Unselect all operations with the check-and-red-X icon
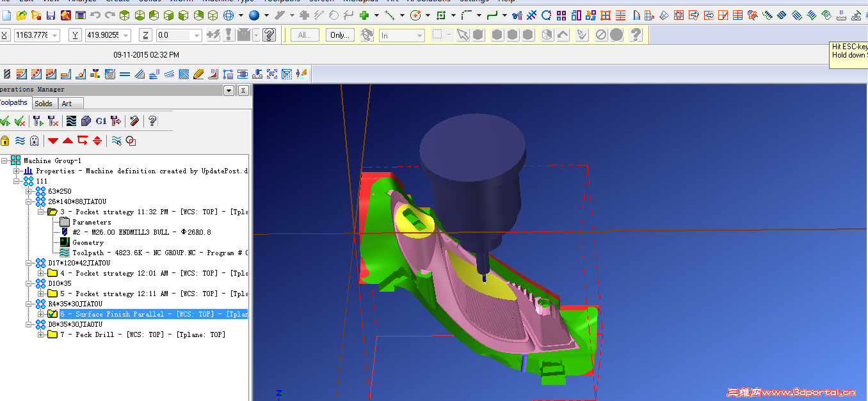This screenshot has height=401, width=868. coord(20,121)
